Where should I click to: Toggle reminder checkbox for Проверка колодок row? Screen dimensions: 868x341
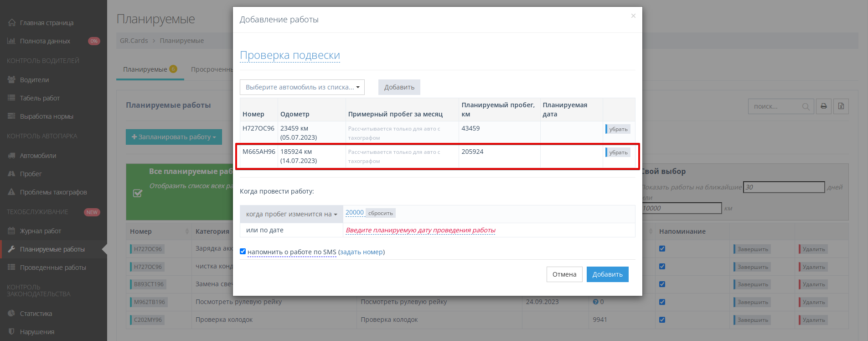(662, 320)
